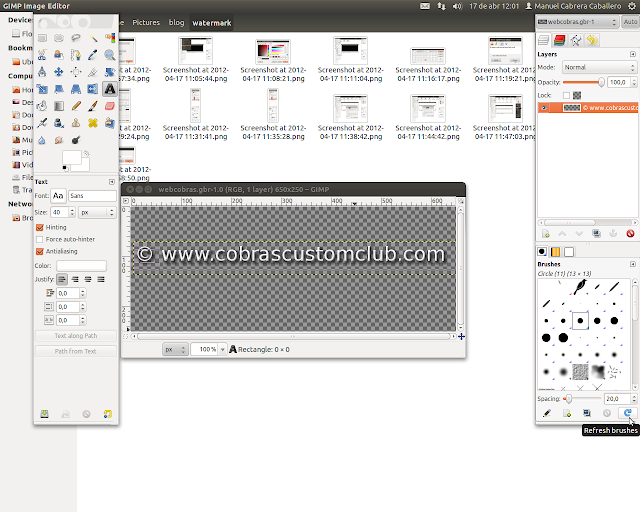Select the Bucket Fill tool
Viewport: 640px width, 512px height.
pos(42,106)
